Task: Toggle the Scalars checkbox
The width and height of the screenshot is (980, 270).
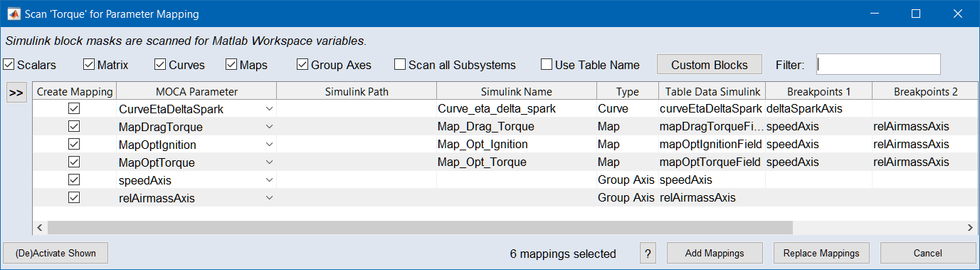Action: 9,64
